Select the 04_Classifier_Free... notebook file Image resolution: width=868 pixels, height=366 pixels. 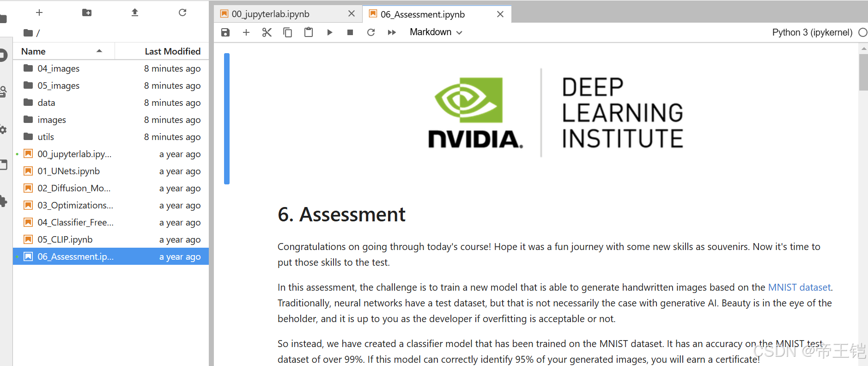tap(111, 222)
